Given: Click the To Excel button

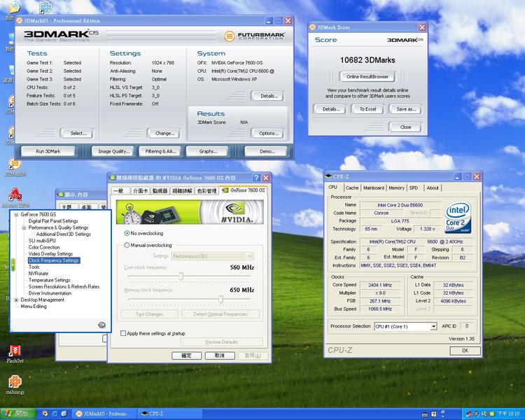Looking at the screenshot, I should point(367,109).
